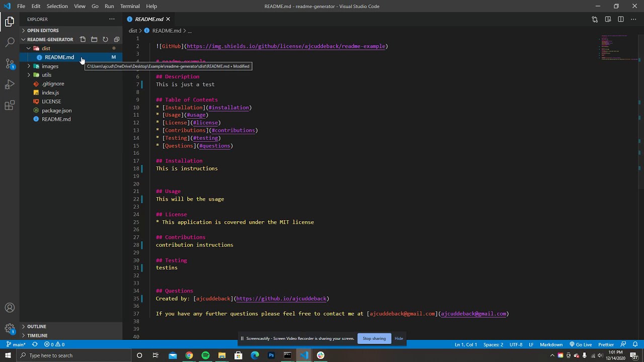Open the File menu
This screenshot has height=362, width=644.
21,6
